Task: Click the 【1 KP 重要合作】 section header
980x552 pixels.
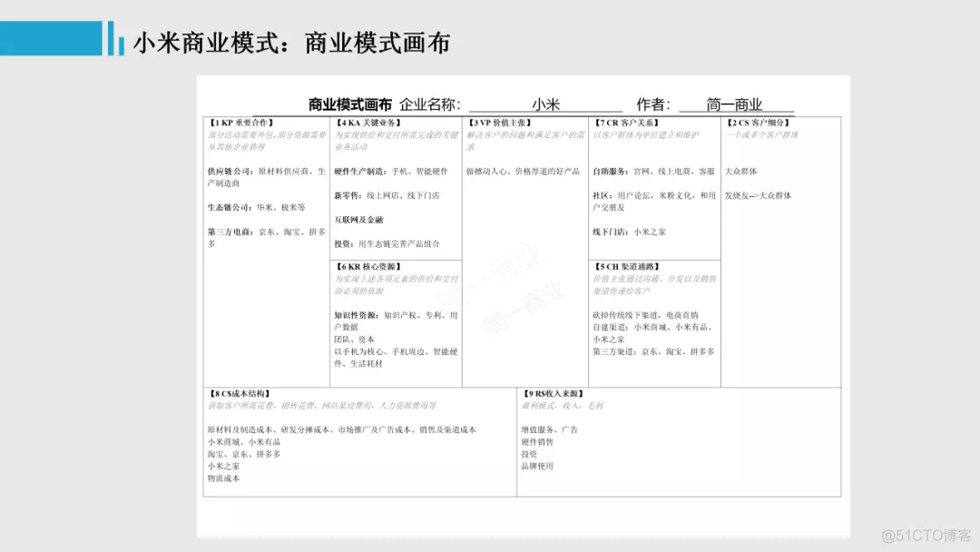Action: [240, 123]
